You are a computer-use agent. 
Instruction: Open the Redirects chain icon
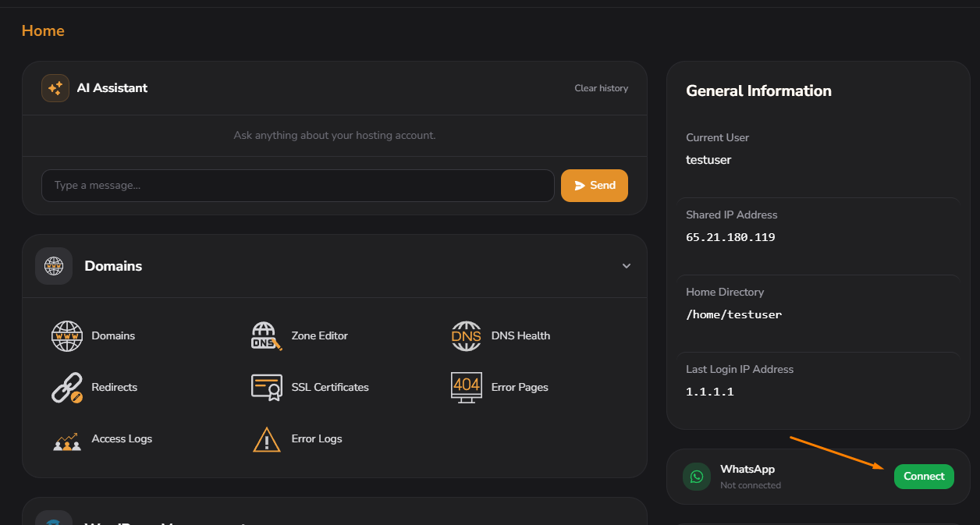67,388
